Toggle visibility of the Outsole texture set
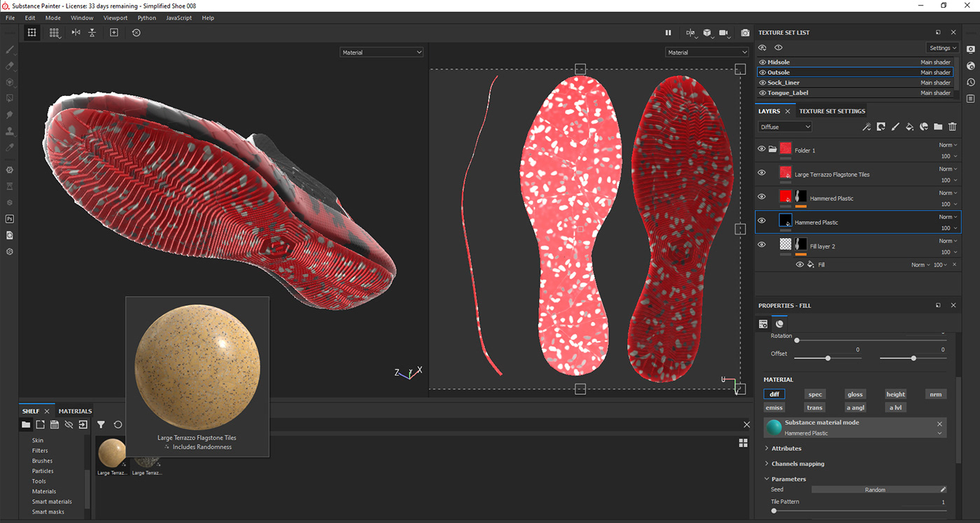 (x=762, y=72)
